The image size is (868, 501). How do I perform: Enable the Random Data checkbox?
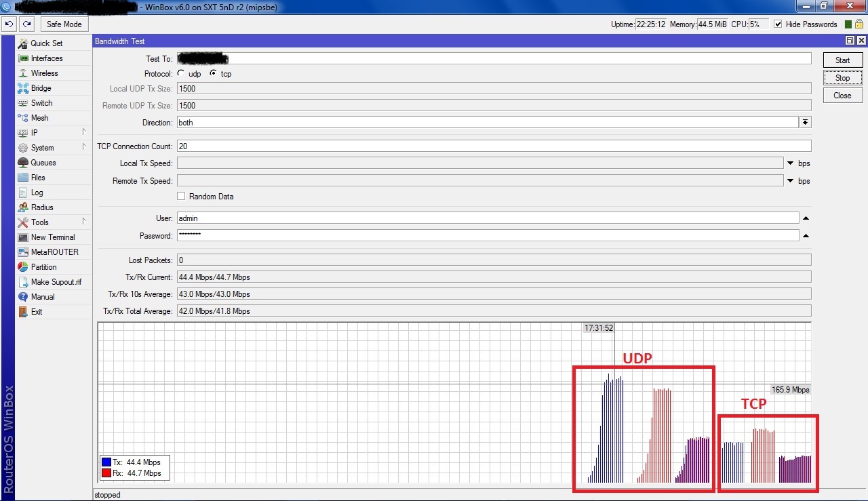click(181, 196)
